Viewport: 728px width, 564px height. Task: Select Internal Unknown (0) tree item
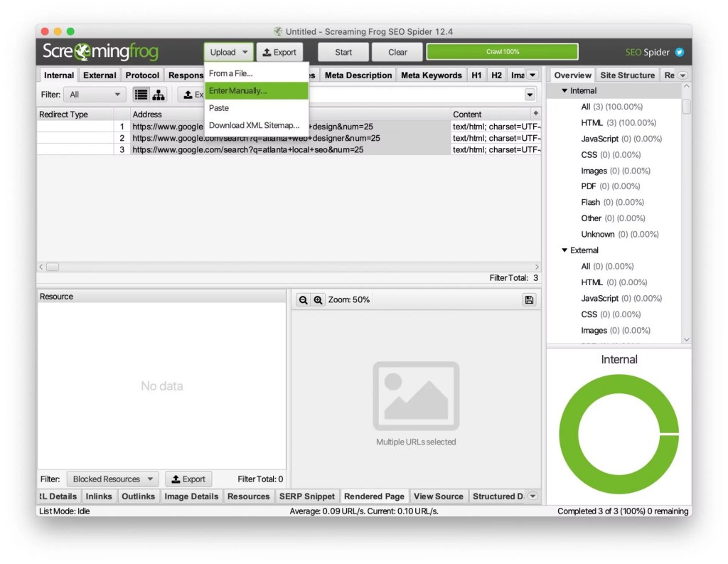pos(620,234)
